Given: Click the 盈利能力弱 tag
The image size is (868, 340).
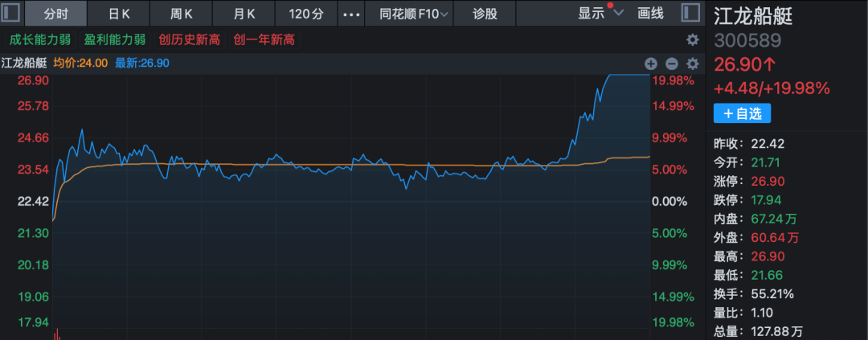Looking at the screenshot, I should click(x=115, y=39).
